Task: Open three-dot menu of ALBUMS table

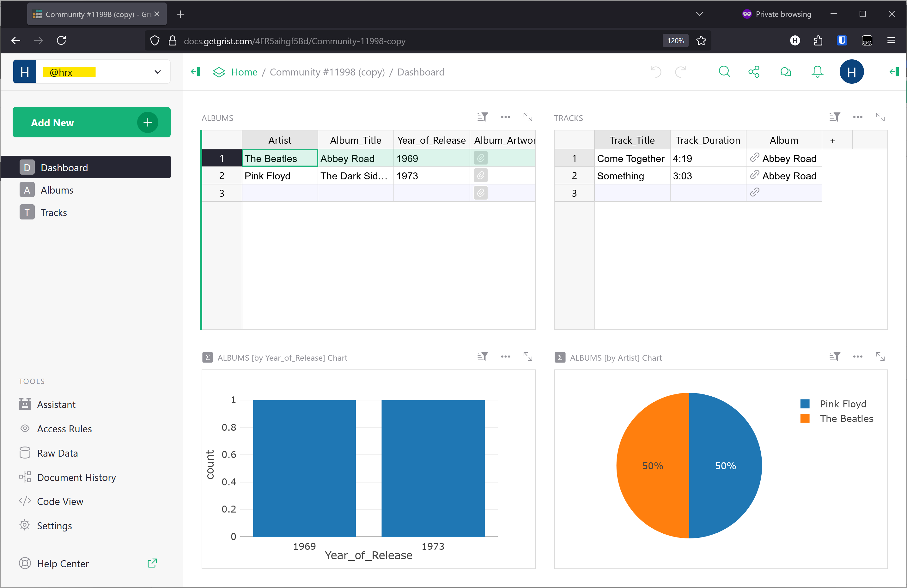Action: coord(505,117)
